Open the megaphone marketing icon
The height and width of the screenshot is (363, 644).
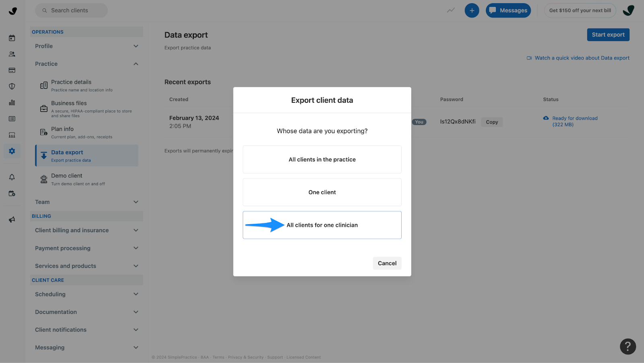click(x=12, y=219)
